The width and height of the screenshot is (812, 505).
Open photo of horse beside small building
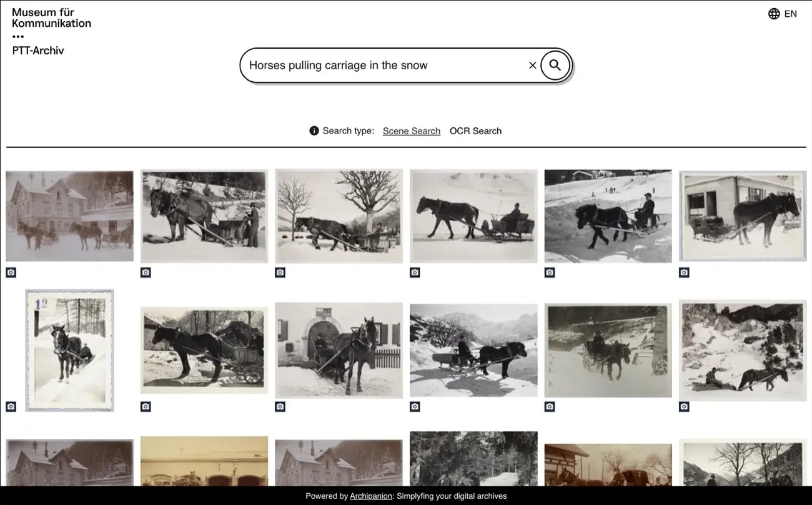coord(743,216)
